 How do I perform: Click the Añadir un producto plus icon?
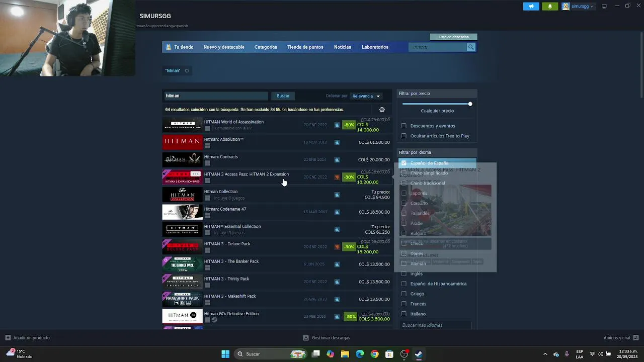[x=8, y=338]
